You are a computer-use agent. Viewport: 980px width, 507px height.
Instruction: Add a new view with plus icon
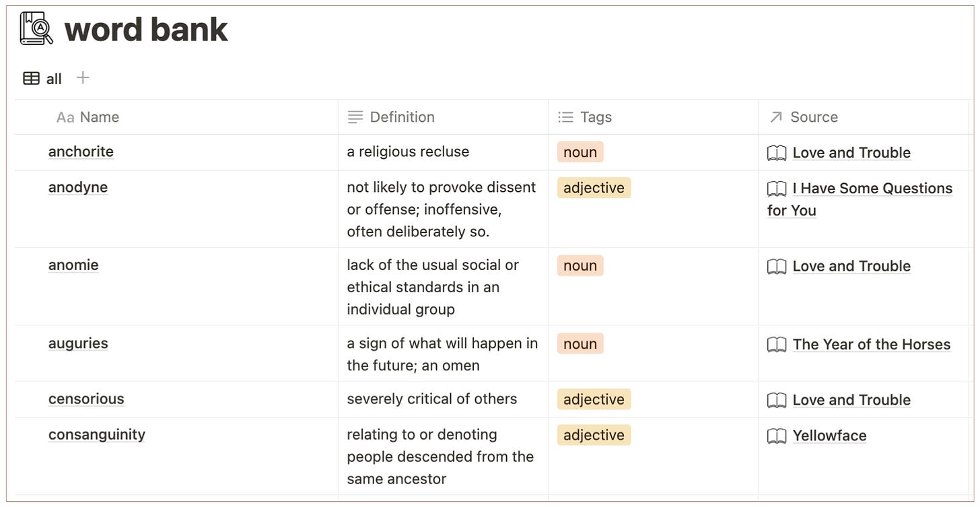tap(83, 77)
